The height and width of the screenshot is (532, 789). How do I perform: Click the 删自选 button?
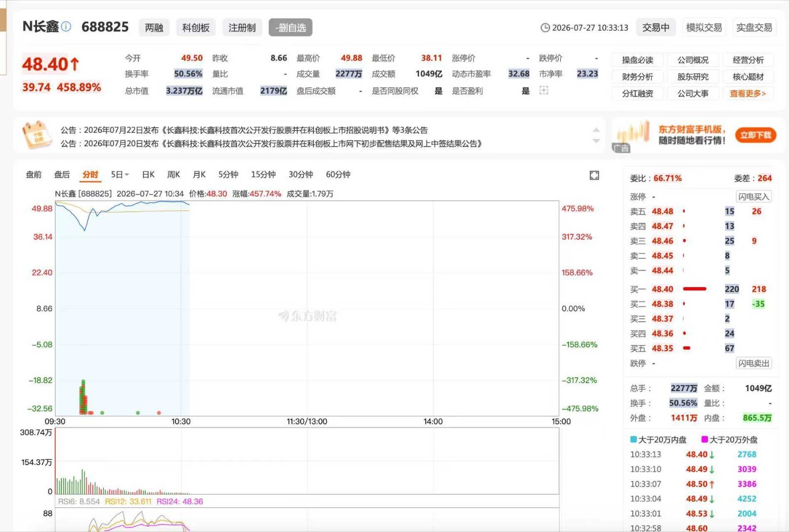[291, 28]
